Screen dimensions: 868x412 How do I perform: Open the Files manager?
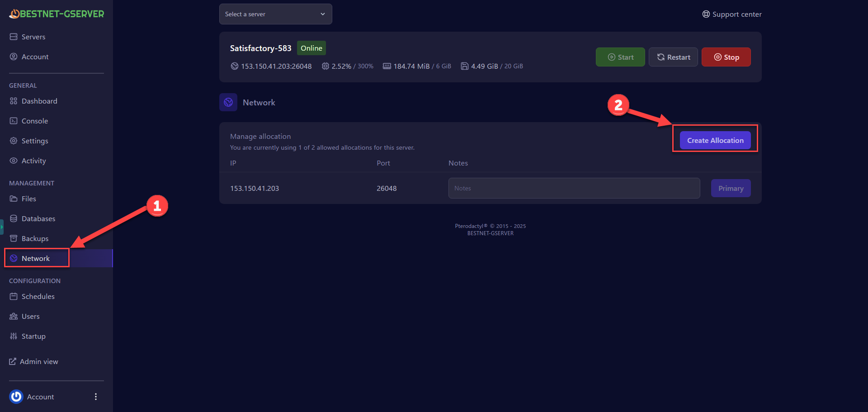tap(29, 199)
